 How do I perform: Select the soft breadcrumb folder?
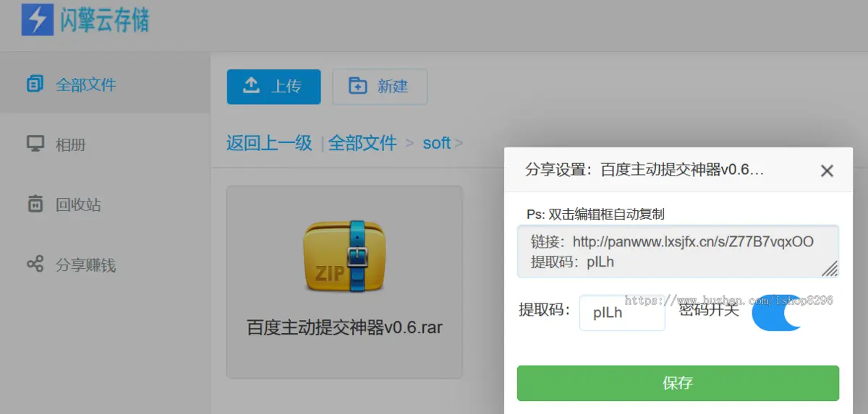[x=437, y=143]
